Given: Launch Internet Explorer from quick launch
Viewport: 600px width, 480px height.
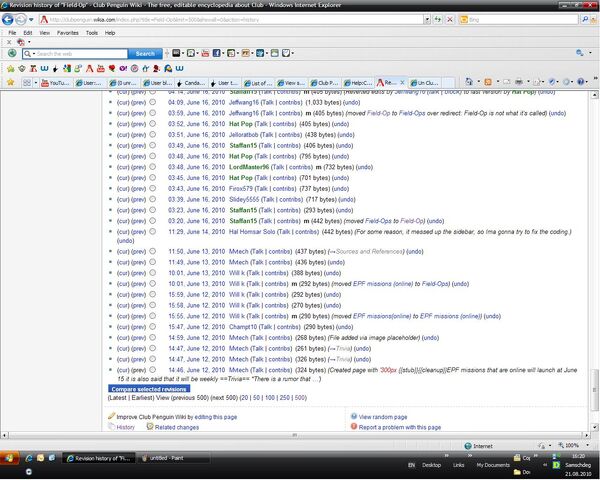Looking at the screenshot, I should click(29, 458).
